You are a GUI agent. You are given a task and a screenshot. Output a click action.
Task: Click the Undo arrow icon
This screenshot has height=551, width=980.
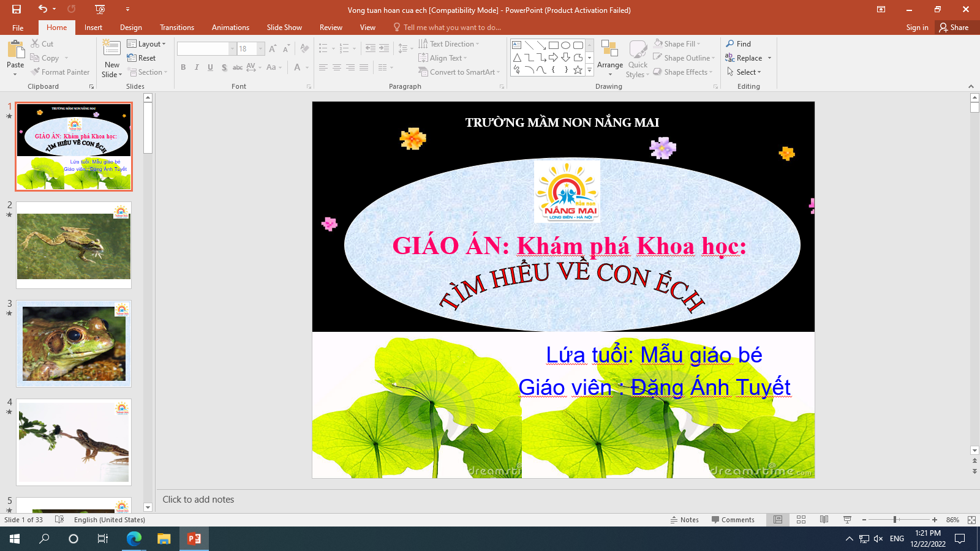coord(42,9)
